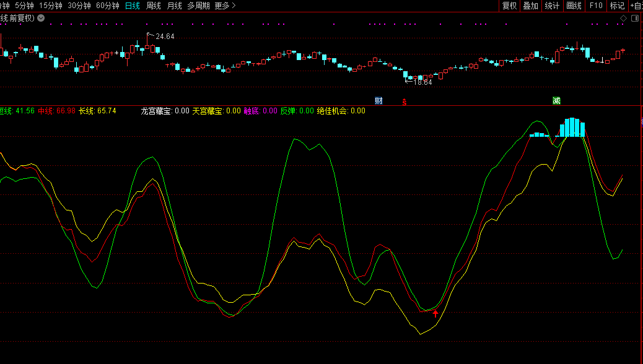Viewport: 643px width, 364px height.
Task: Open the 前复权 circular dropdown arrow
Action: point(41,18)
